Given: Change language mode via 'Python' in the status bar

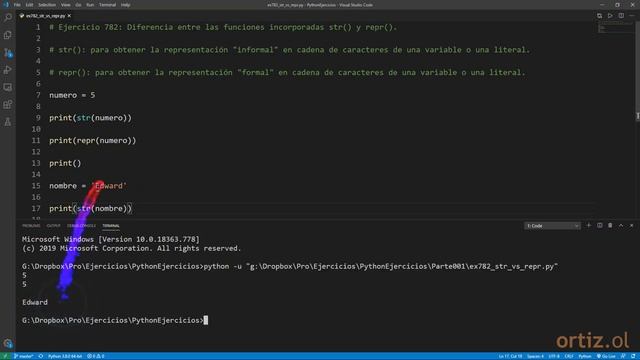Looking at the screenshot, I should (584, 356).
